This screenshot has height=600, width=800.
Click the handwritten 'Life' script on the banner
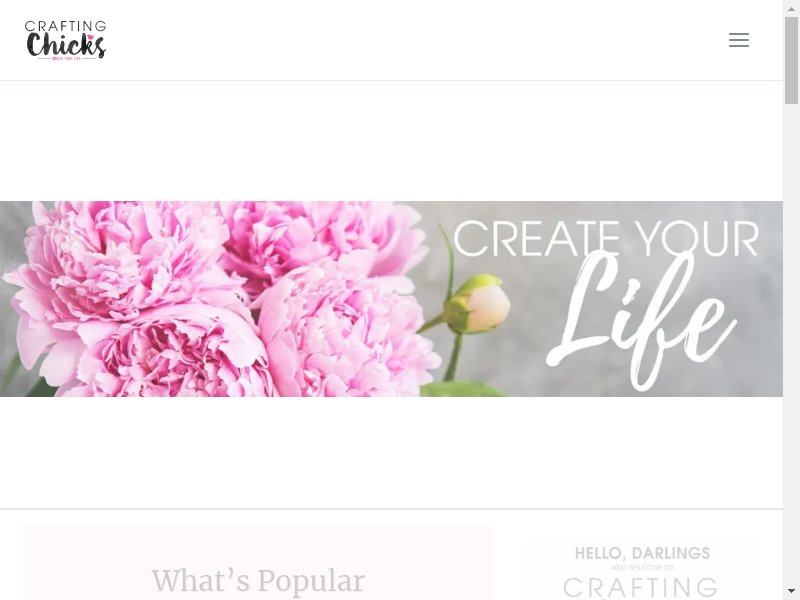[x=641, y=319]
